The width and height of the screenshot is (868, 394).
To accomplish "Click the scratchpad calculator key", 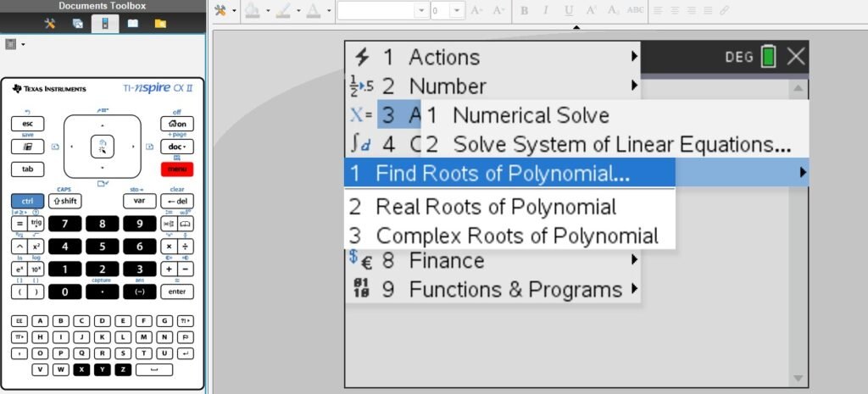I will 27,147.
